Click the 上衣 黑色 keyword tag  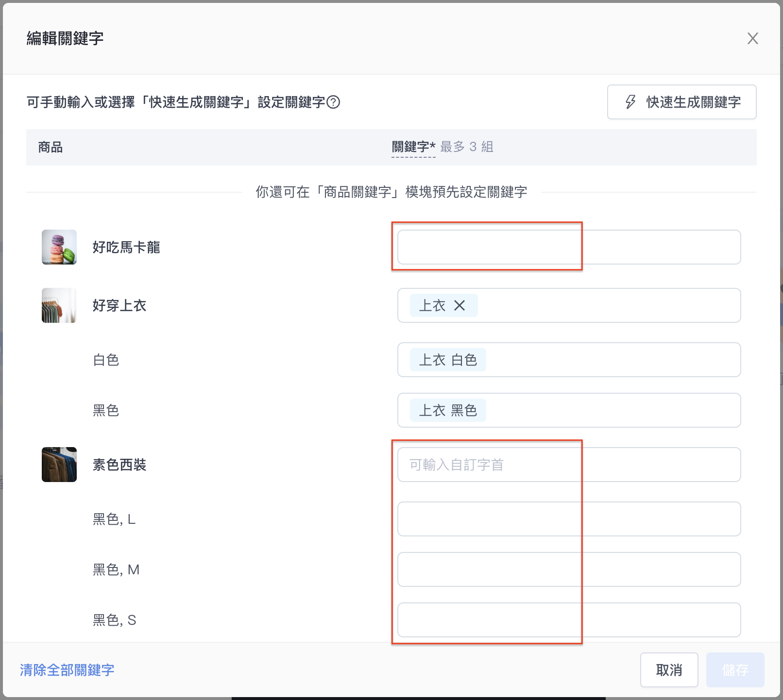448,410
